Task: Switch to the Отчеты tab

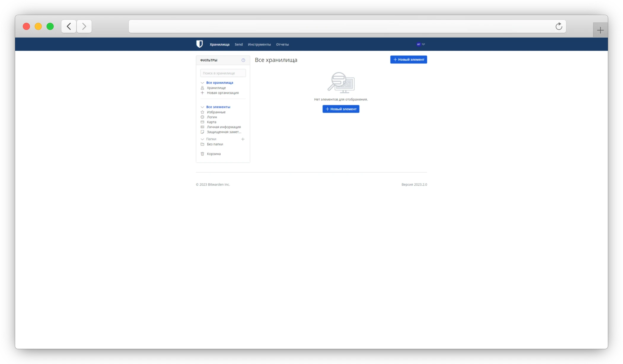Action: (282, 44)
